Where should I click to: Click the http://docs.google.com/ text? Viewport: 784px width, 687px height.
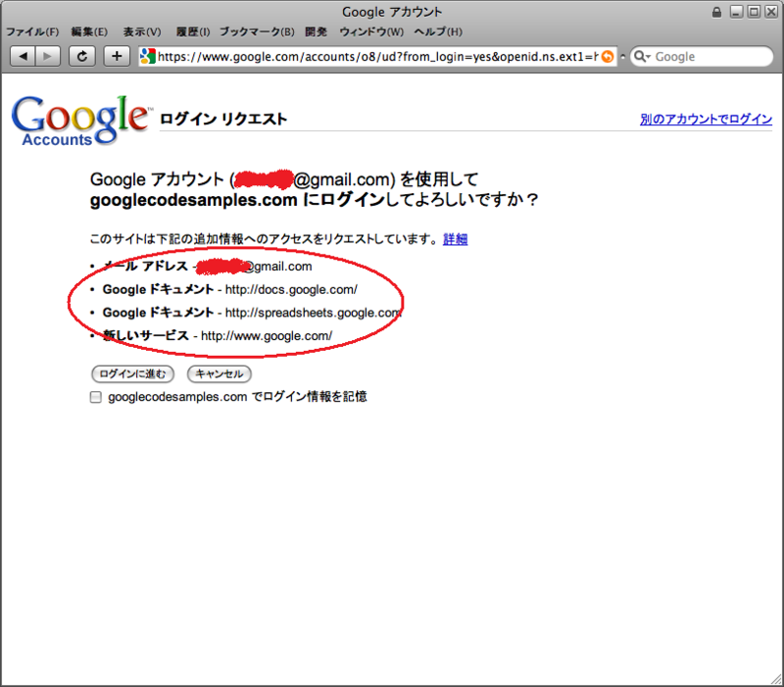coord(291,289)
